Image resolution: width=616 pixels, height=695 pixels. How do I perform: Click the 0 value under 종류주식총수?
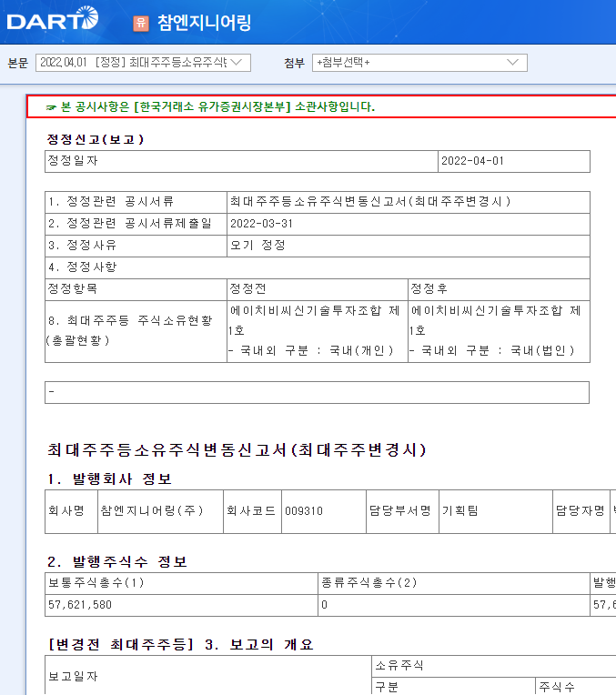click(454, 605)
